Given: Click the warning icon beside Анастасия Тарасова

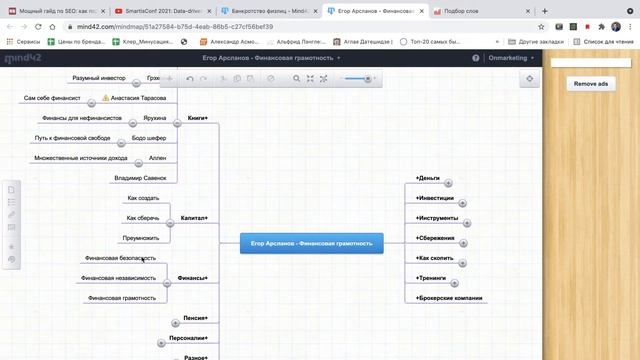Looking at the screenshot, I should click(x=105, y=98).
